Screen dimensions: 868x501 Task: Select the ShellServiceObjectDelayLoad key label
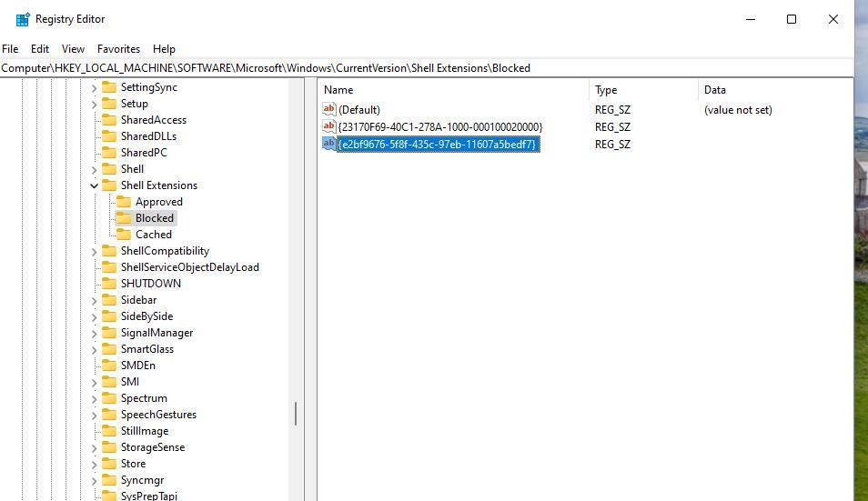[x=190, y=267]
